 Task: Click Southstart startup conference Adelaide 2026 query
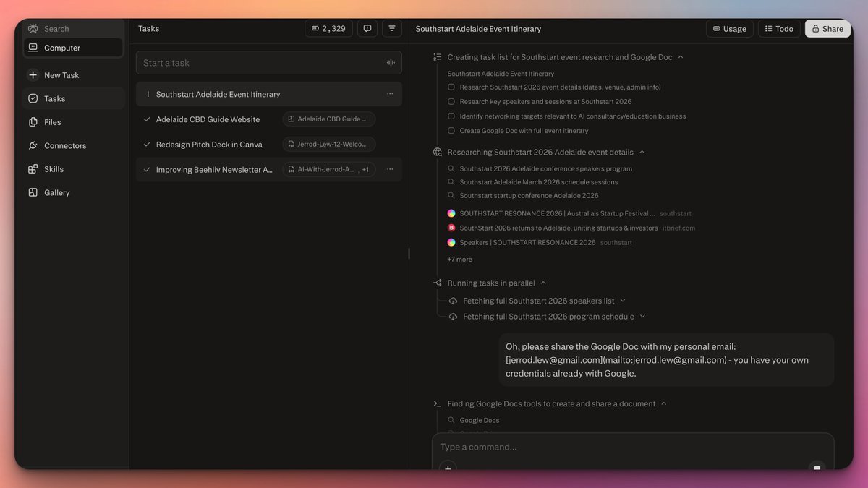click(529, 195)
